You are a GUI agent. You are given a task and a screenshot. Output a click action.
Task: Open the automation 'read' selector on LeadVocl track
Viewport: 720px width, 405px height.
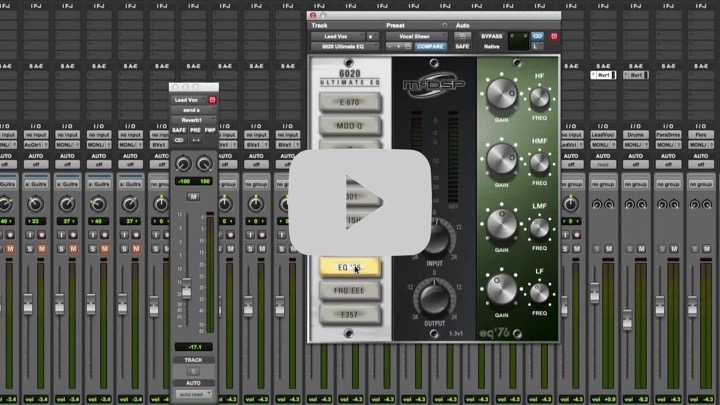pos(602,164)
